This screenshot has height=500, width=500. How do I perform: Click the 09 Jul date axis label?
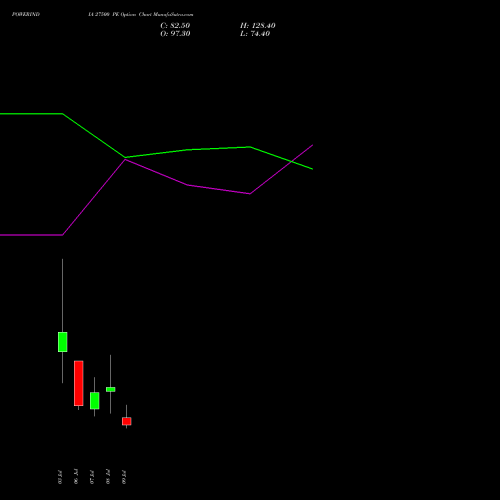pyautogui.click(x=124, y=477)
